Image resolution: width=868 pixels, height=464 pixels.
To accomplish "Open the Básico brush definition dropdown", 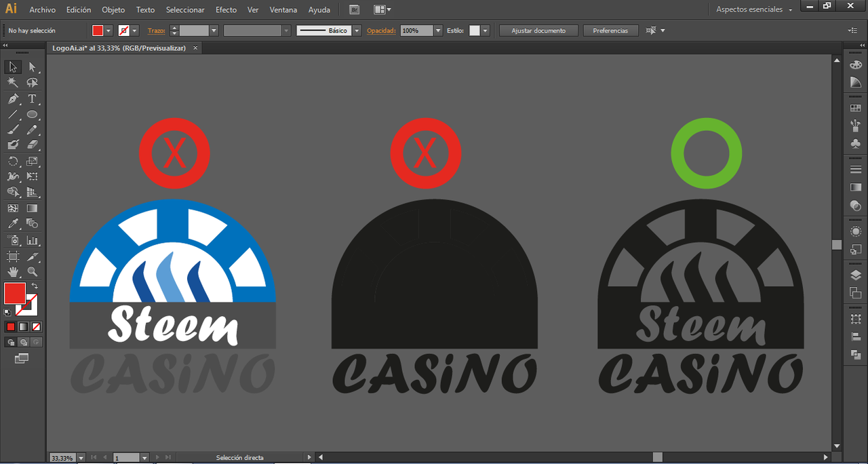I will point(357,31).
